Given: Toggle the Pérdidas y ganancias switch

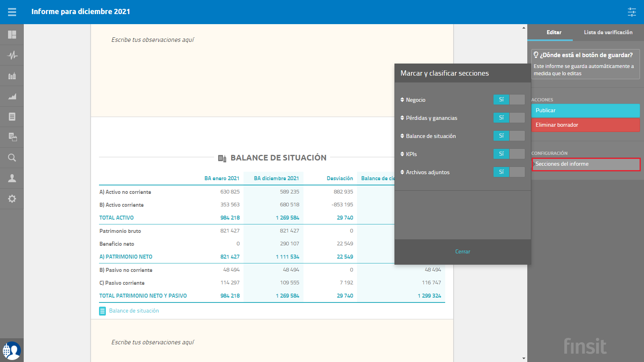Looking at the screenshot, I should click(509, 117).
